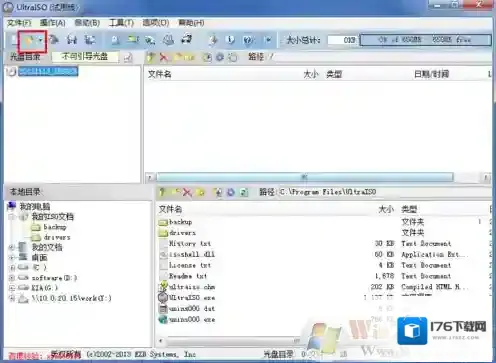Select isoshell.dll in the file list
This screenshot has height=363, width=496.
(192, 254)
